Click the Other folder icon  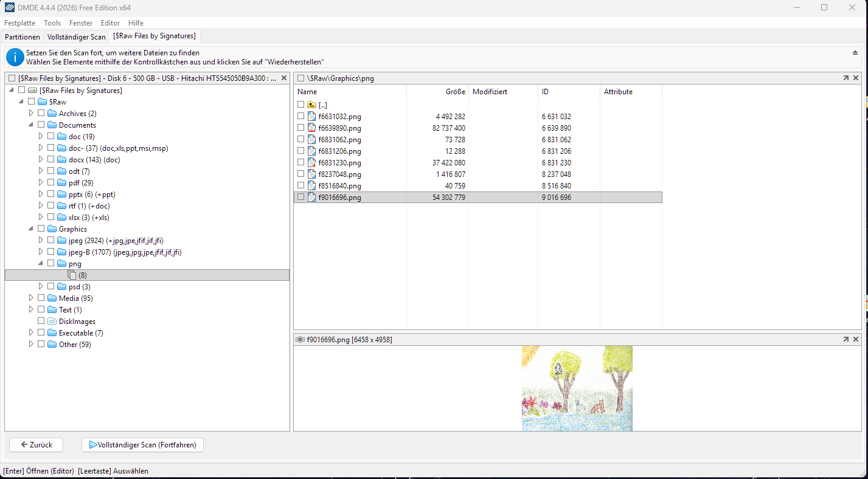click(52, 344)
